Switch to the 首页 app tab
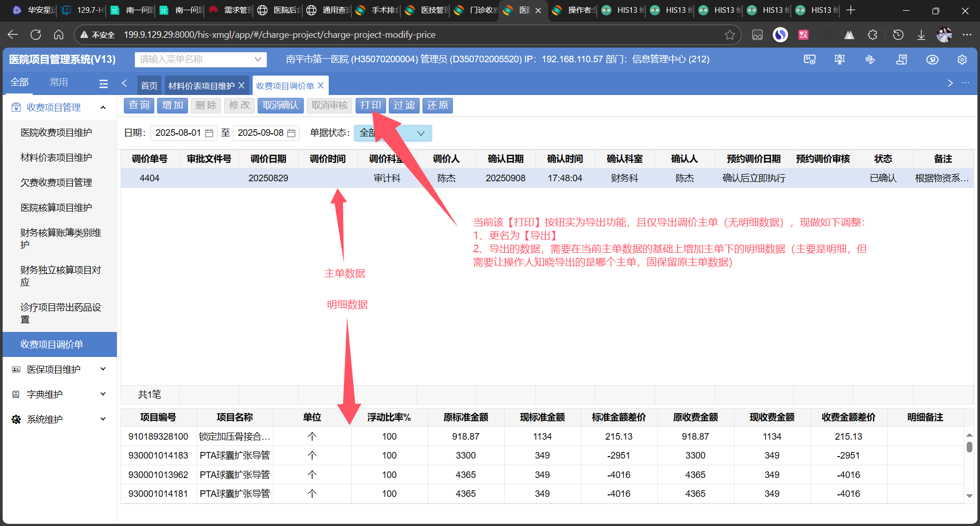 (149, 85)
